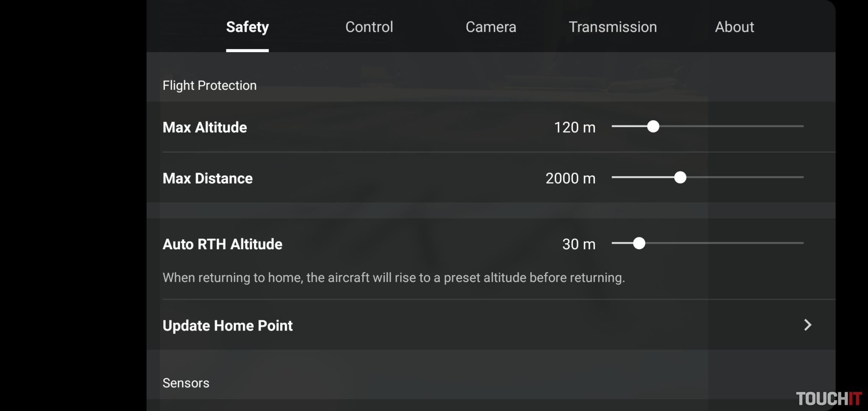The width and height of the screenshot is (868, 411).
Task: Click the Max Altitude slider handle
Action: [x=653, y=126]
